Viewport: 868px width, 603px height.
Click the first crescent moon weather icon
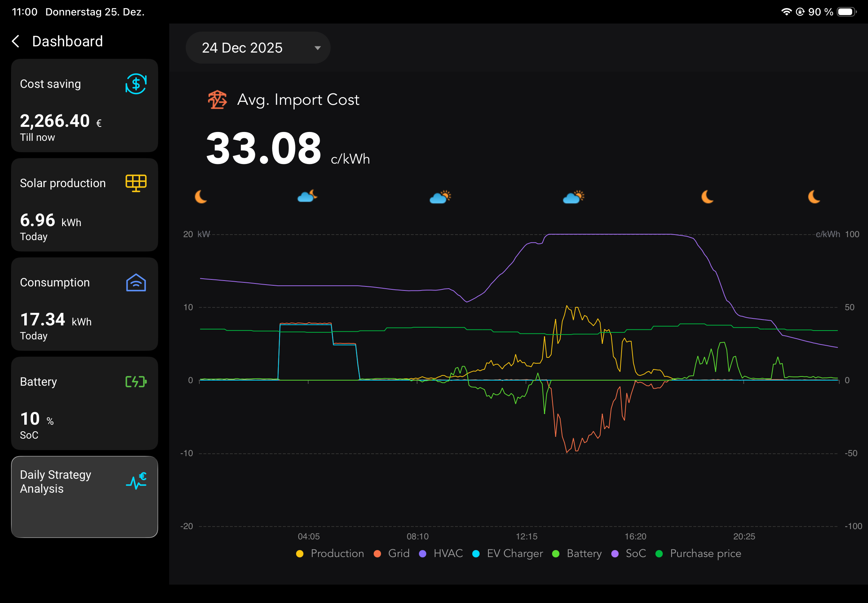coord(201,197)
